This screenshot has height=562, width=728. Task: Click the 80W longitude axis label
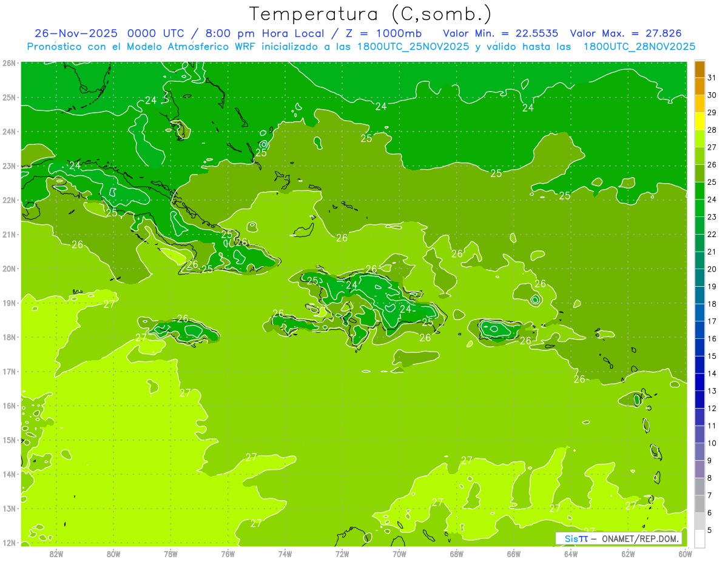click(113, 553)
